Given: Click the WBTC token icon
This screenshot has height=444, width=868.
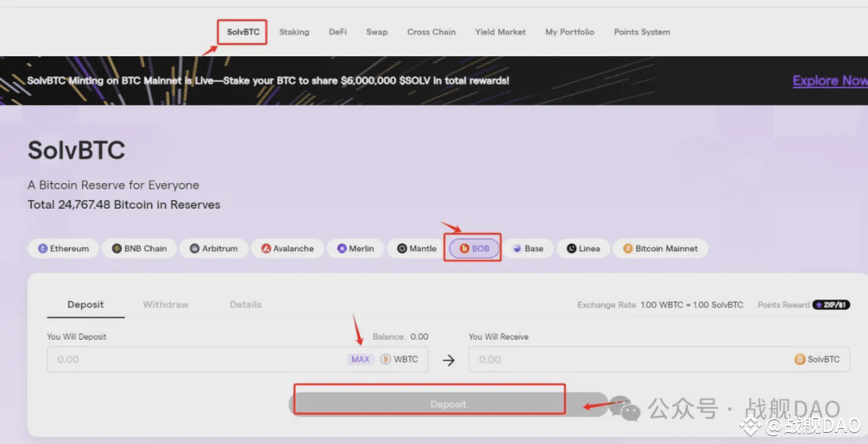Looking at the screenshot, I should tap(385, 360).
